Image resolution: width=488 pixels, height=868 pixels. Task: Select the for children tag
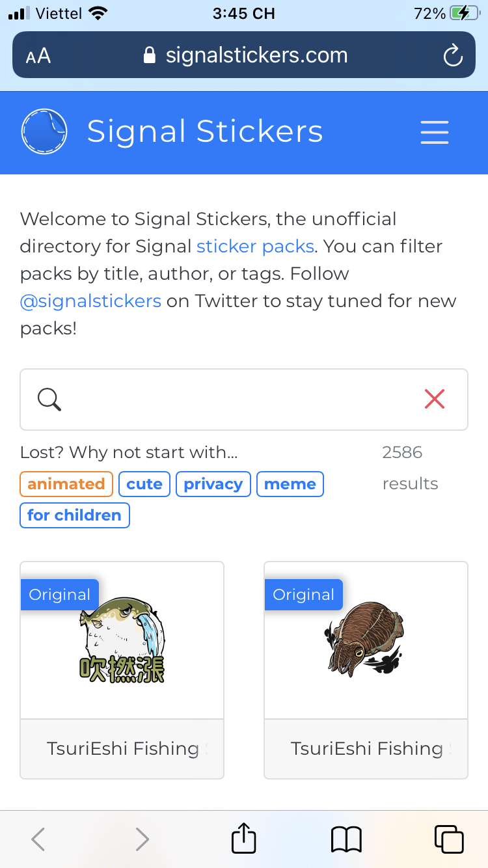[75, 515]
